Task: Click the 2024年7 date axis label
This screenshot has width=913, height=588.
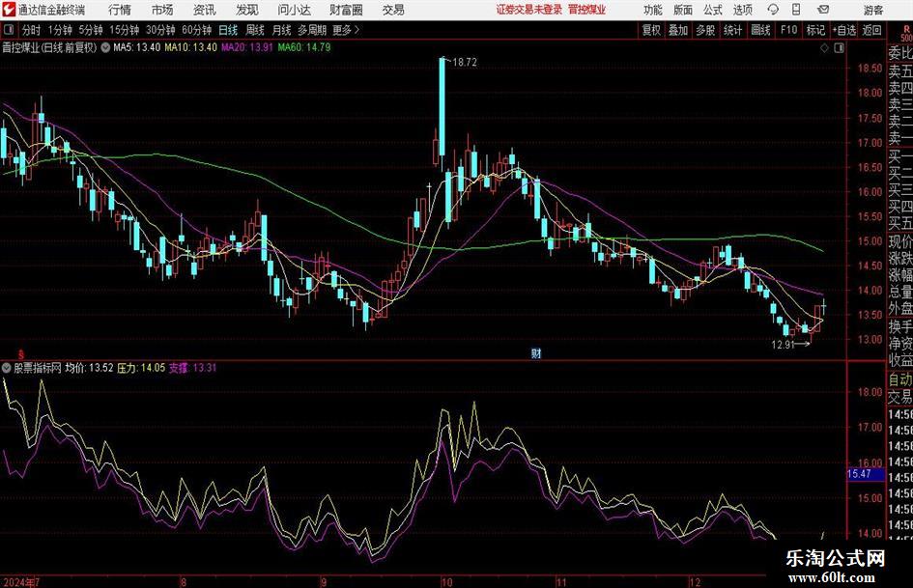Action: coord(21,582)
